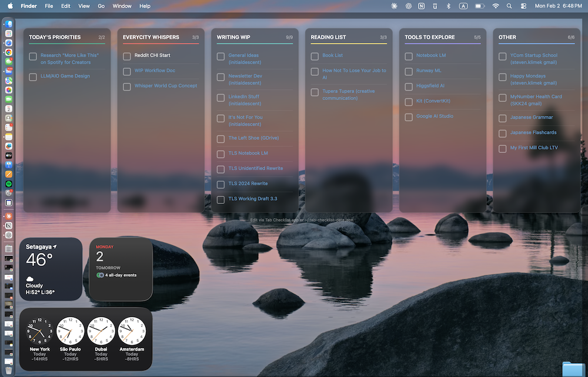Mark Japanese Grammar as done
The image size is (588, 377).
click(x=503, y=118)
